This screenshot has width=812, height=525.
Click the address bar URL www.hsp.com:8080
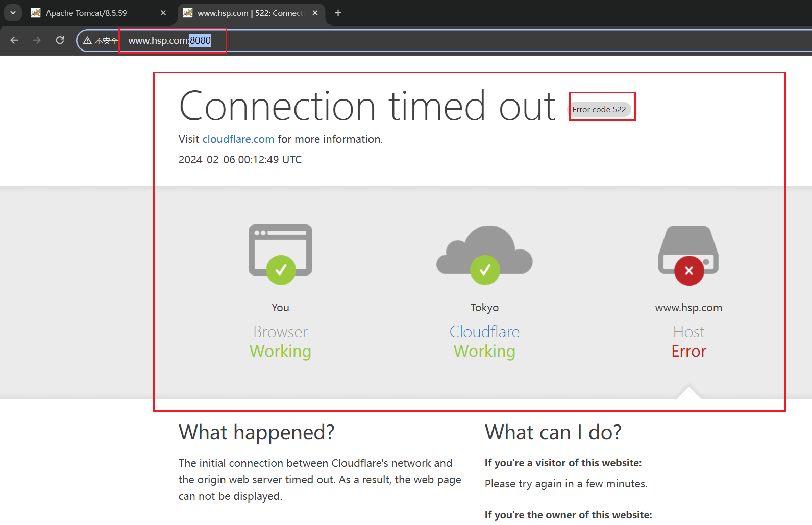[x=169, y=40]
